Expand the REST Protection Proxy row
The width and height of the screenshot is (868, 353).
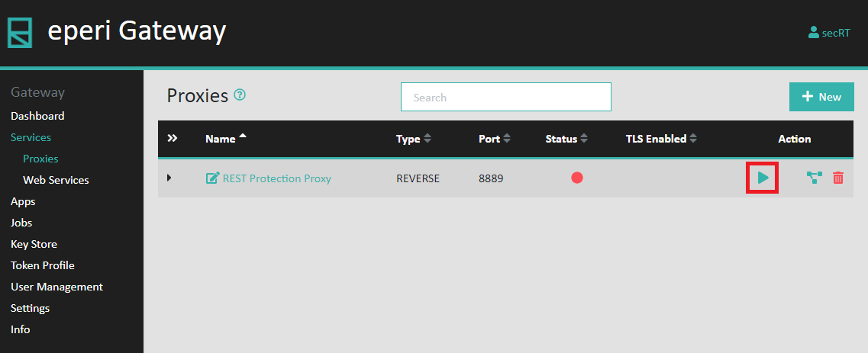coord(169,178)
